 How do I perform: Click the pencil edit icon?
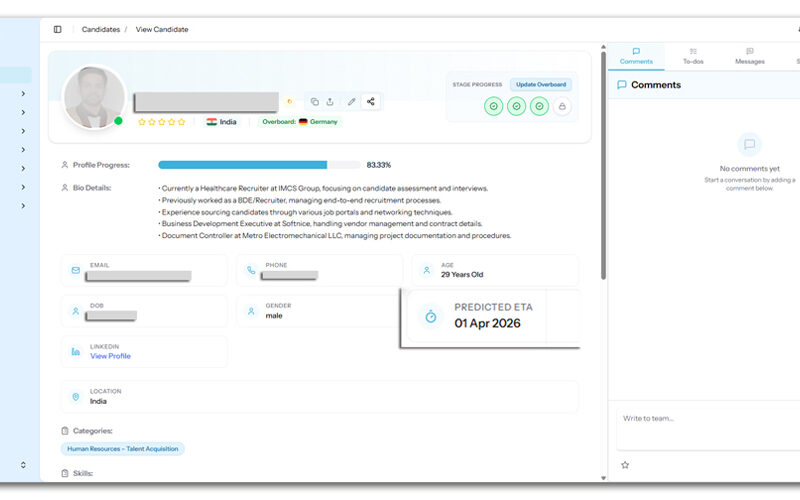tap(351, 101)
